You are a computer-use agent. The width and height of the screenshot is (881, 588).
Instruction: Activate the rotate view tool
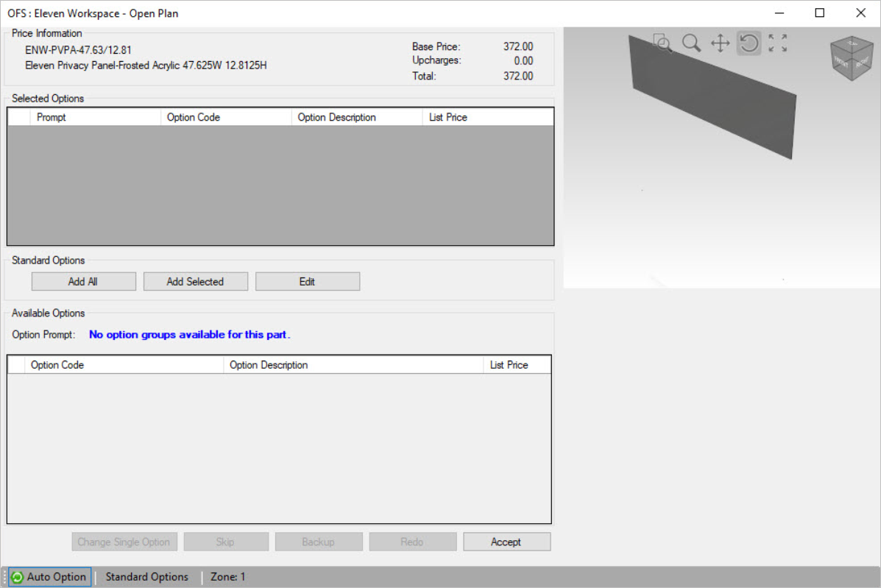[x=749, y=43]
